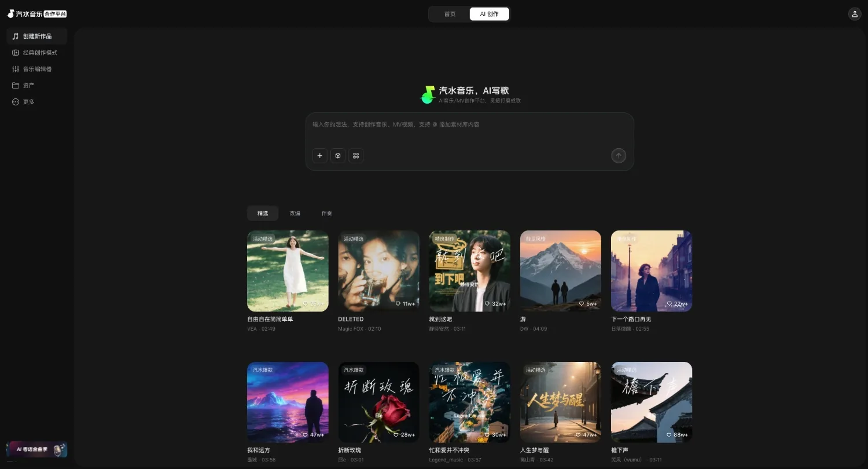Open the AI 粤语金曲季 banner
Image resolution: width=868 pixels, height=469 pixels.
tap(37, 449)
